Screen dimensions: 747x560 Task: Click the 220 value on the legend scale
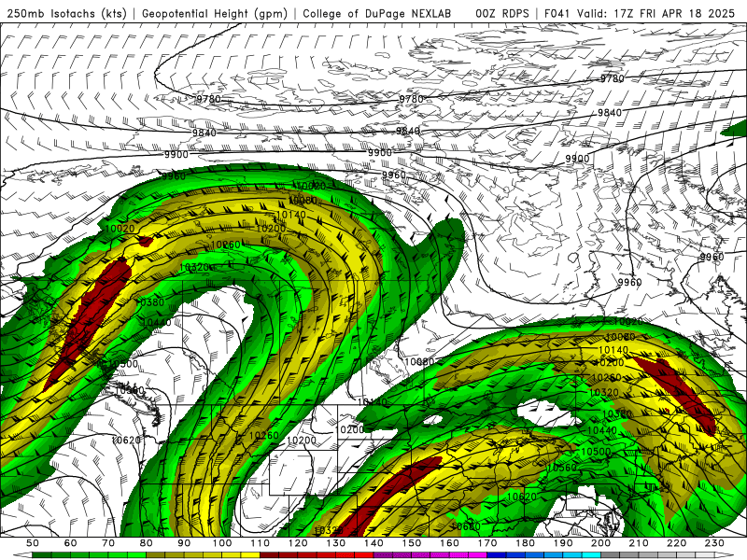(676, 543)
